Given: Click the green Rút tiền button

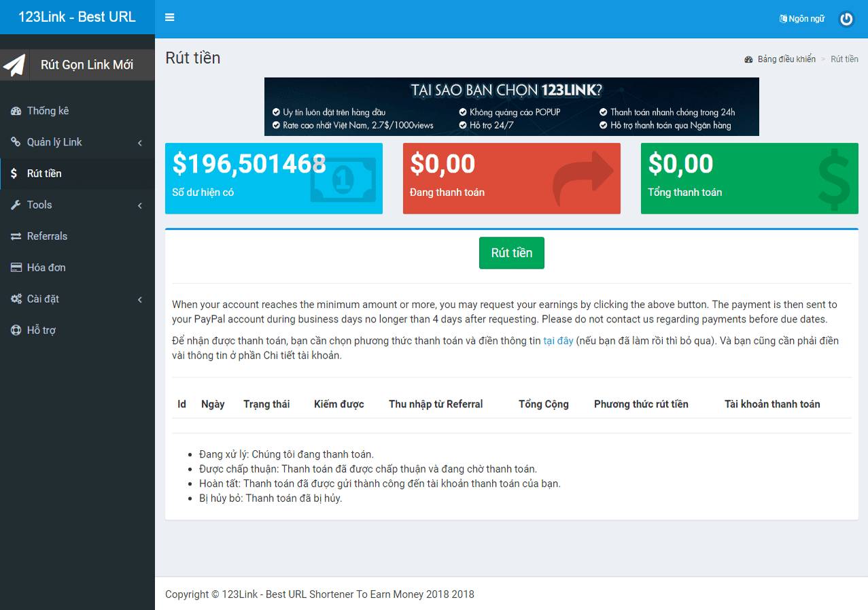Looking at the screenshot, I should click(x=512, y=252).
